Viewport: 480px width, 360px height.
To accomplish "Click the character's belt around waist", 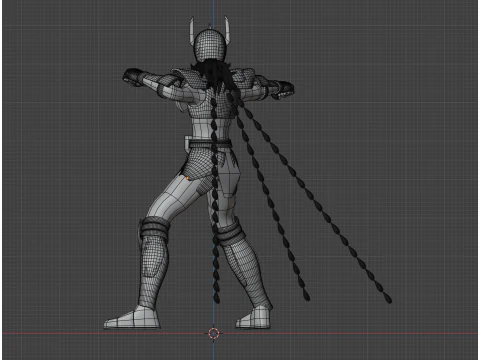I will [210, 144].
